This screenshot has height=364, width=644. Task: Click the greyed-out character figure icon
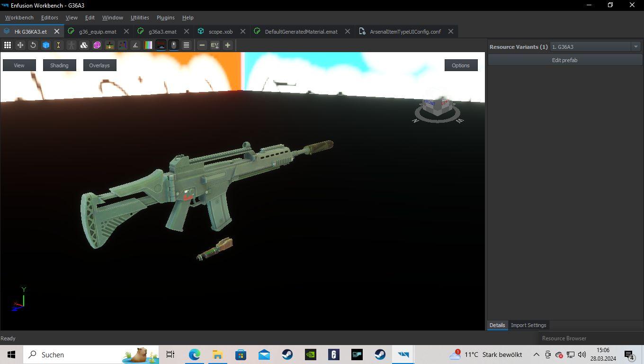(72, 45)
